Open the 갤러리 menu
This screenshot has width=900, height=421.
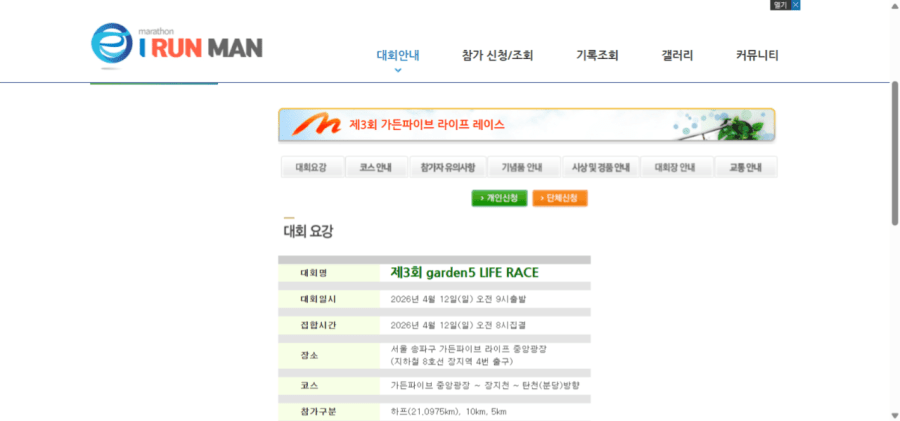pyautogui.click(x=677, y=56)
